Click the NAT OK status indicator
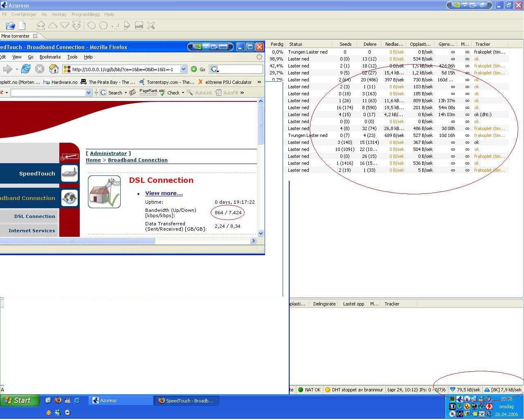This screenshot has width=524, height=420. pyautogui.click(x=309, y=390)
